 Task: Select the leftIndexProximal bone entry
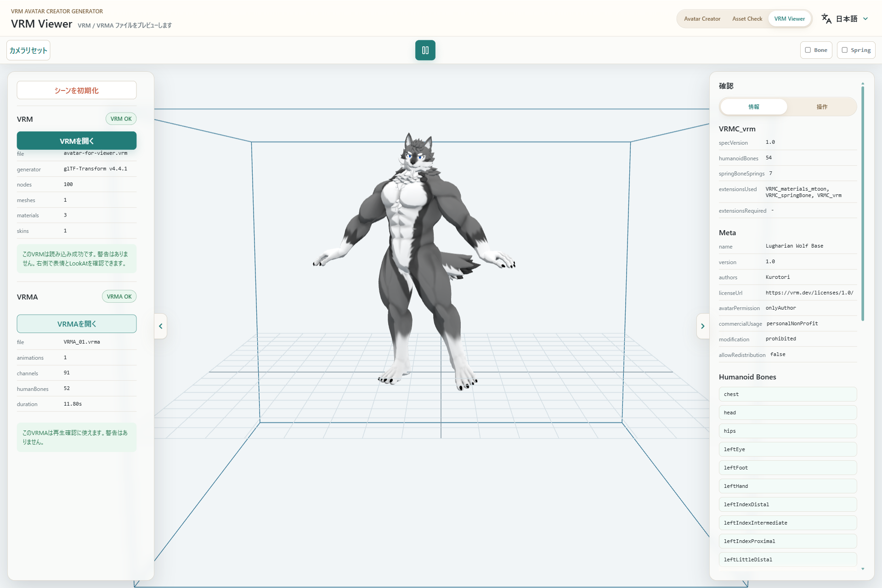[x=788, y=541]
